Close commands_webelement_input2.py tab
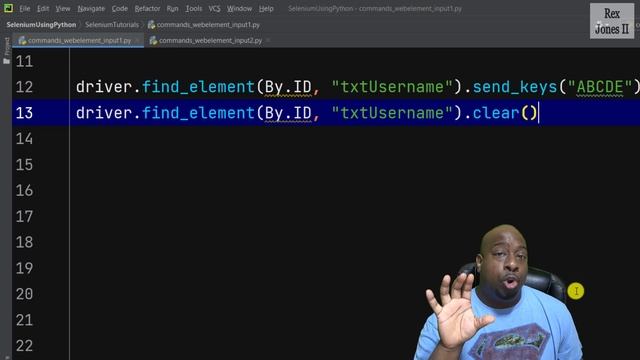The image size is (640, 360). point(268,40)
